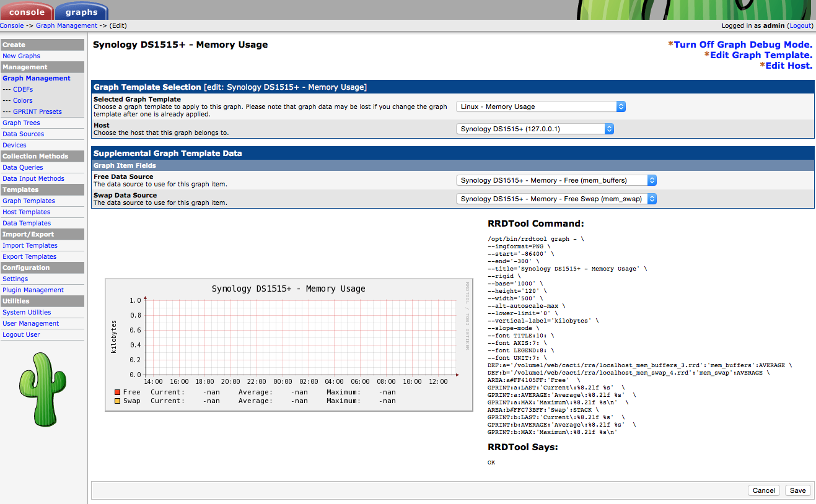The width and height of the screenshot is (816, 504).
Task: Switch to the graphs tab
Action: click(x=81, y=11)
